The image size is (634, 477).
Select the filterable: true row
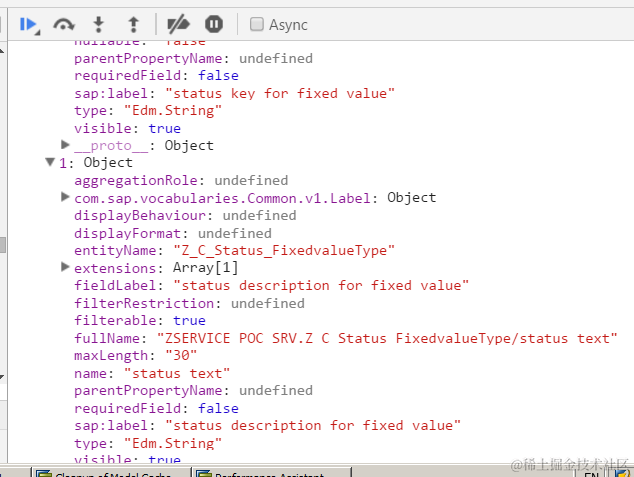(140, 321)
